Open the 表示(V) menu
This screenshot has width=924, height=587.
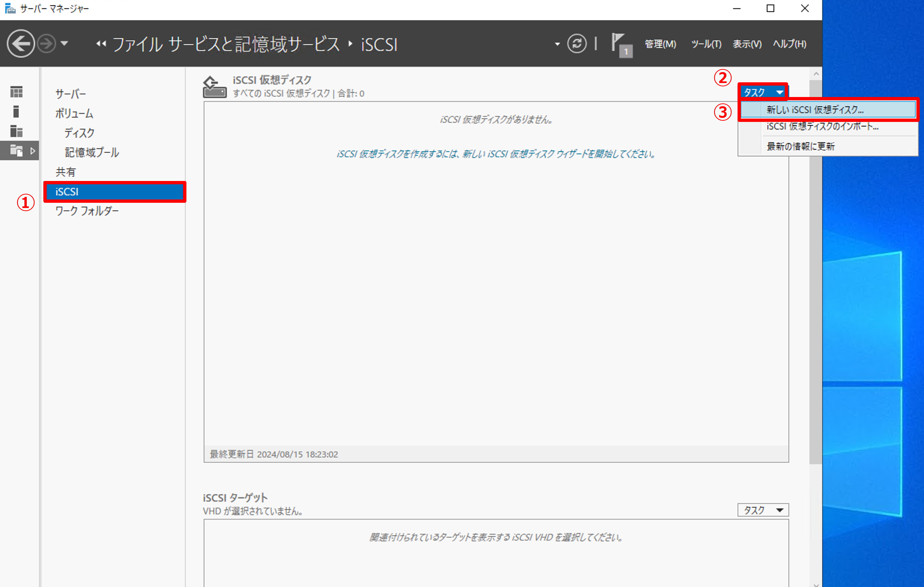tap(747, 44)
